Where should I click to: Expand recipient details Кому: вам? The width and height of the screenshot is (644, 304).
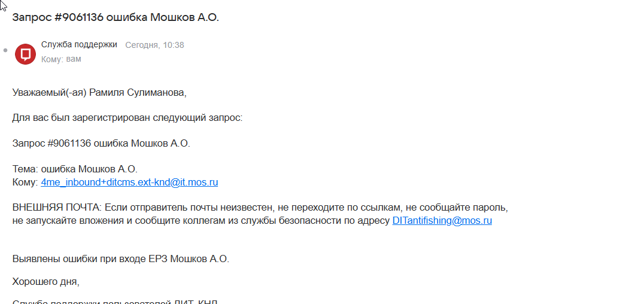[x=61, y=59]
